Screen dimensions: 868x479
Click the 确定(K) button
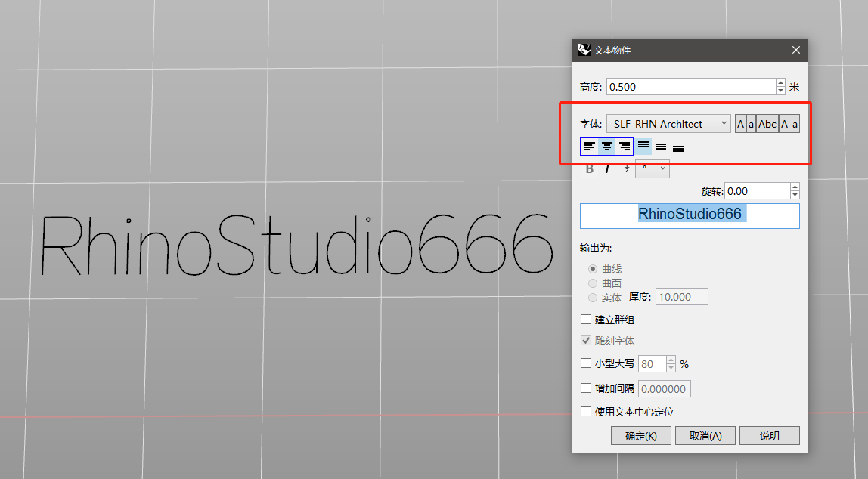click(x=641, y=436)
